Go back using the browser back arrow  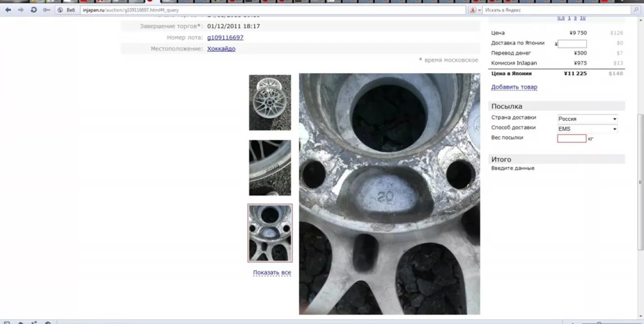click(x=8, y=10)
